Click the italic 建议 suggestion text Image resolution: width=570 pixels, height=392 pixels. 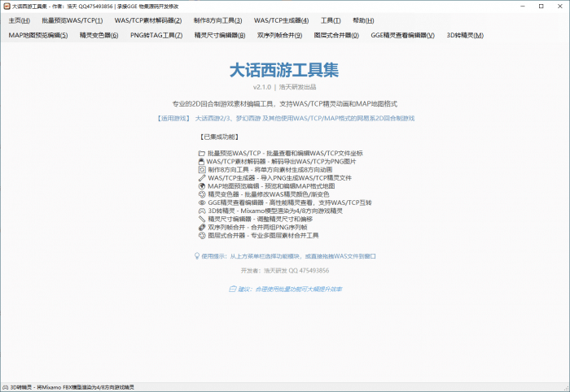290,290
